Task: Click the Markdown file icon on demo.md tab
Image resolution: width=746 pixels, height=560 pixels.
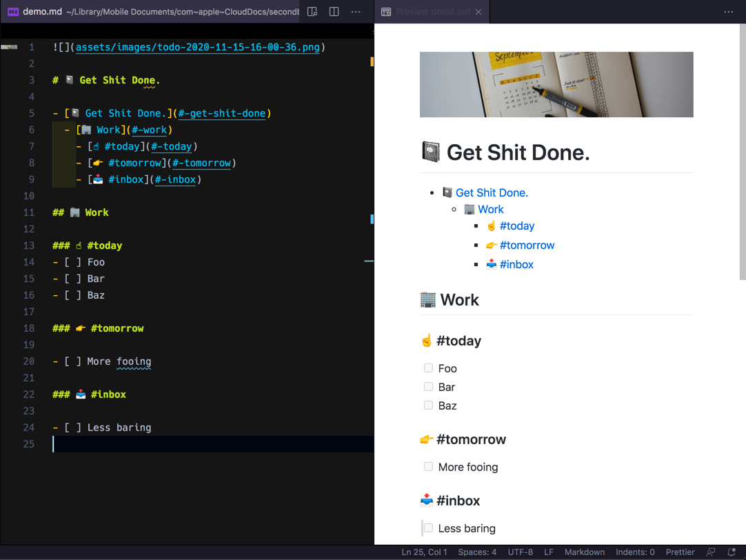Action: click(13, 12)
